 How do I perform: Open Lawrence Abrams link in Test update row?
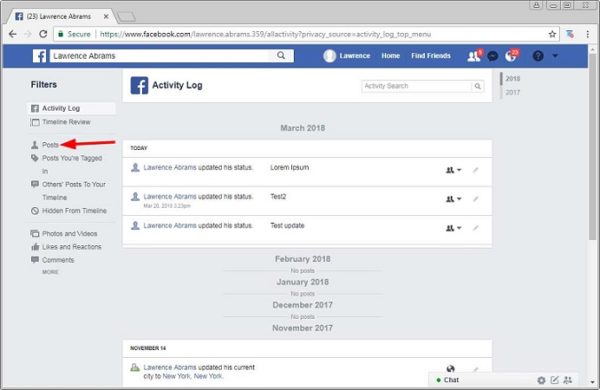[x=170, y=226]
